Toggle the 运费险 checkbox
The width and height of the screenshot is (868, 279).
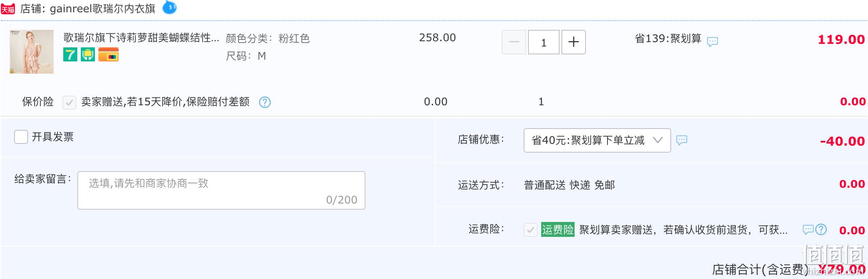tap(530, 230)
